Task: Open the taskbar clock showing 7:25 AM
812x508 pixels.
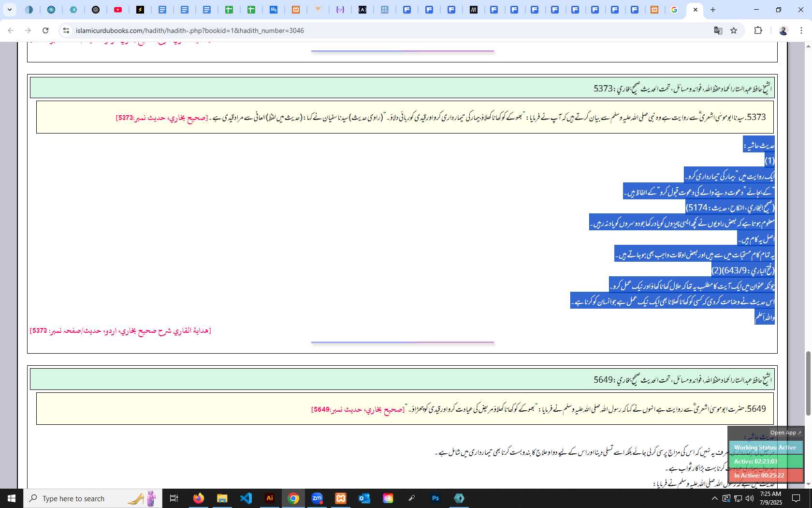Action: coord(770,498)
